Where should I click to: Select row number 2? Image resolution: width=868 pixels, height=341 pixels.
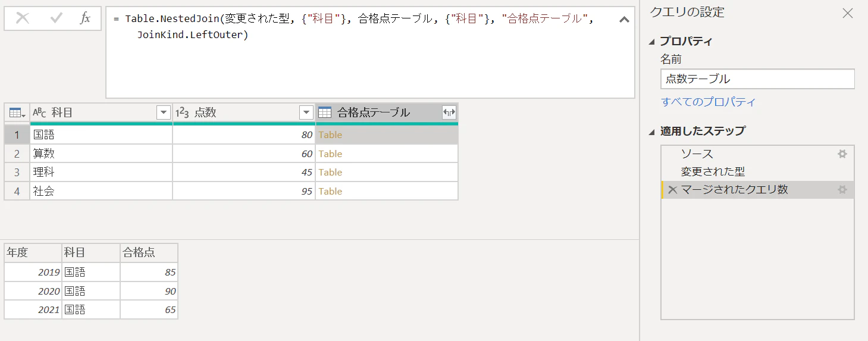coord(17,154)
